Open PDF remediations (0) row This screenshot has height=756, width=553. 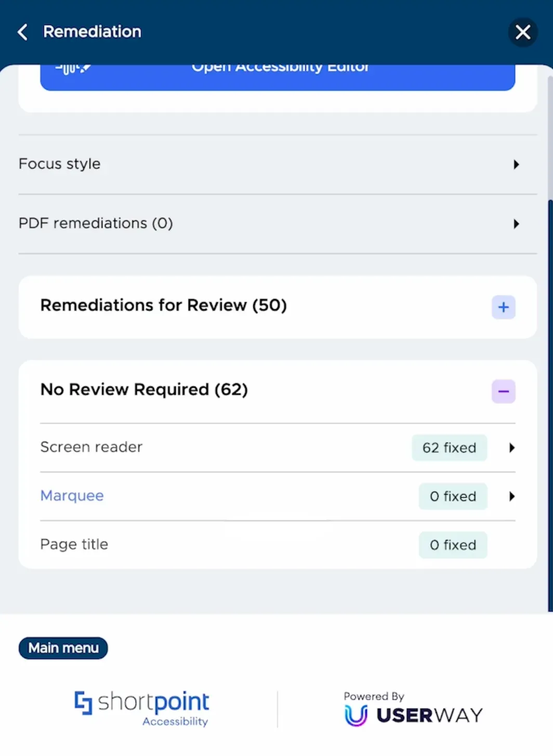point(278,224)
